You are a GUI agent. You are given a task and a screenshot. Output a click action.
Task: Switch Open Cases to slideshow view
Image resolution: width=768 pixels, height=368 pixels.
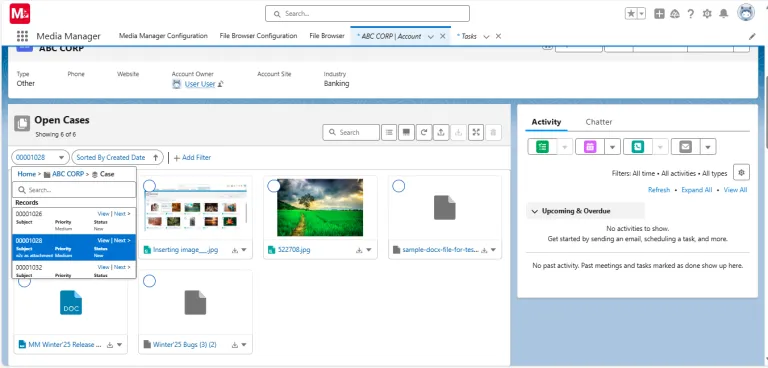[x=407, y=132]
